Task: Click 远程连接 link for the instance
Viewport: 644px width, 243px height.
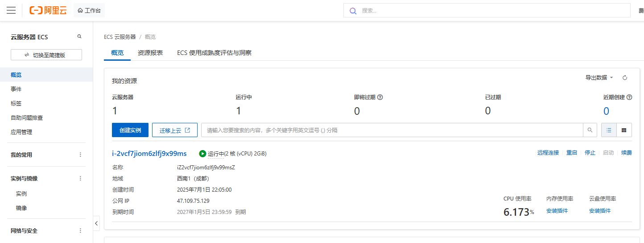Action: pos(548,153)
